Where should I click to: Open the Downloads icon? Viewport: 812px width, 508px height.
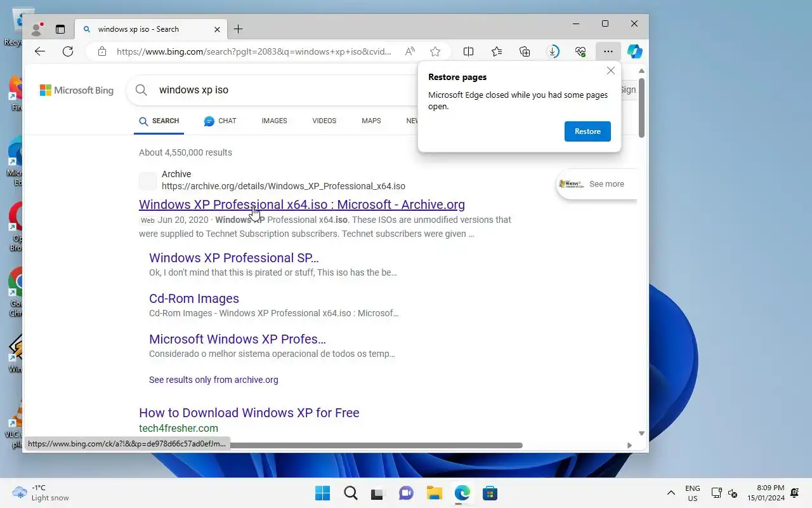pyautogui.click(x=553, y=51)
